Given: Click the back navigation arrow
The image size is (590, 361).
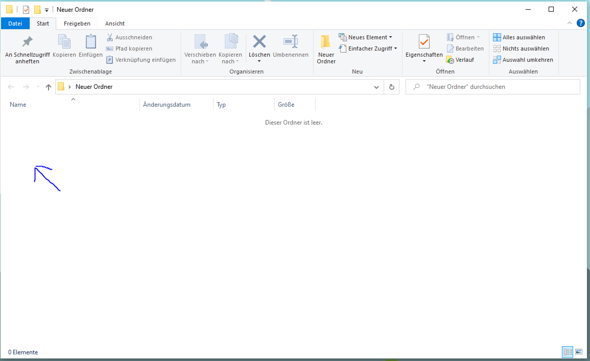Looking at the screenshot, I should click(11, 87).
